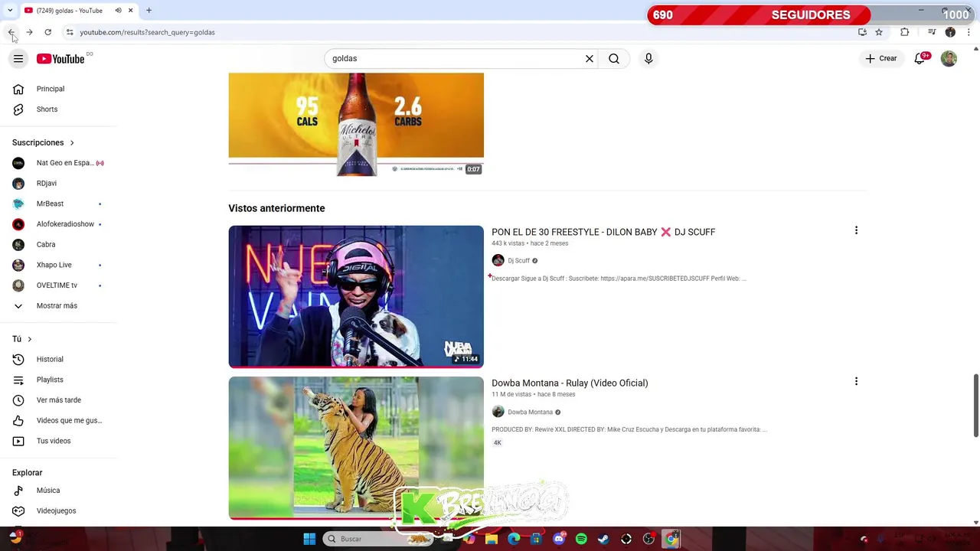Open the YouTube hamburger guide menu
The width and height of the screenshot is (980, 551).
click(x=18, y=59)
